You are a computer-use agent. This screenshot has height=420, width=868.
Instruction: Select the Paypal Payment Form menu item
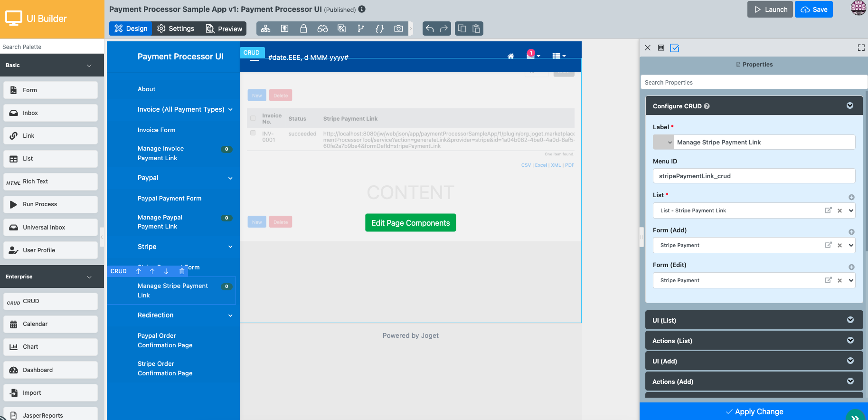170,198
